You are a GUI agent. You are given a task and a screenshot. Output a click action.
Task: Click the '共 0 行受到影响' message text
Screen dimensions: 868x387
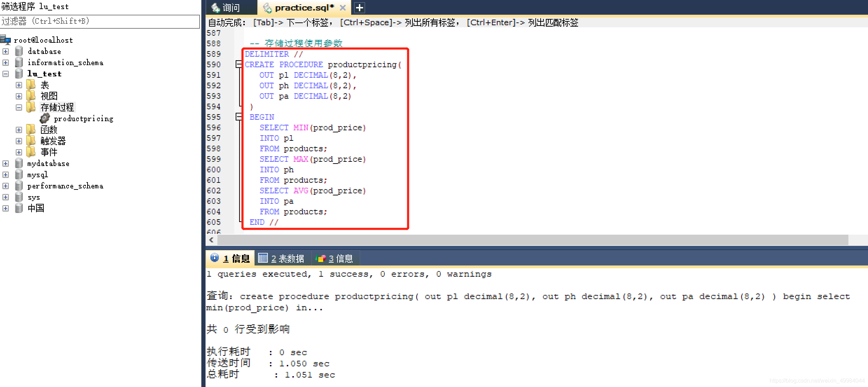click(x=248, y=329)
